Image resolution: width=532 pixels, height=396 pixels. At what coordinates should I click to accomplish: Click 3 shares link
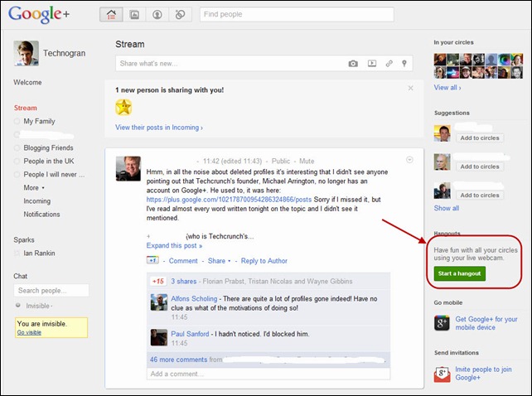(184, 282)
